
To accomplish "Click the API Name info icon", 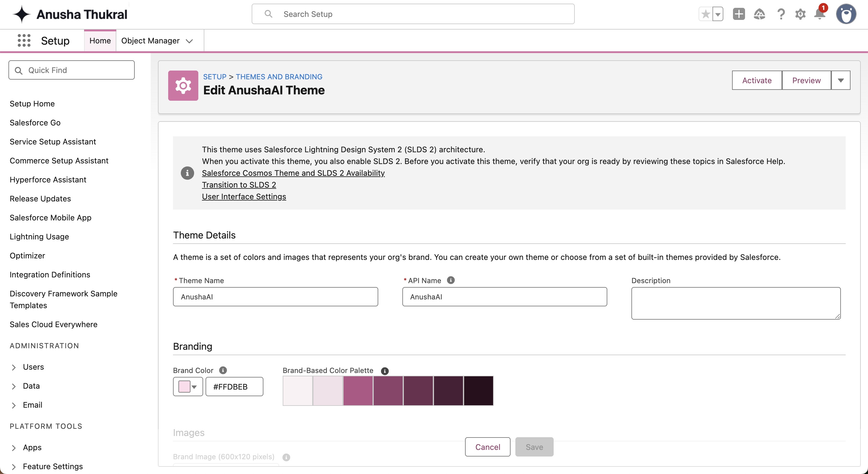I will [x=451, y=280].
